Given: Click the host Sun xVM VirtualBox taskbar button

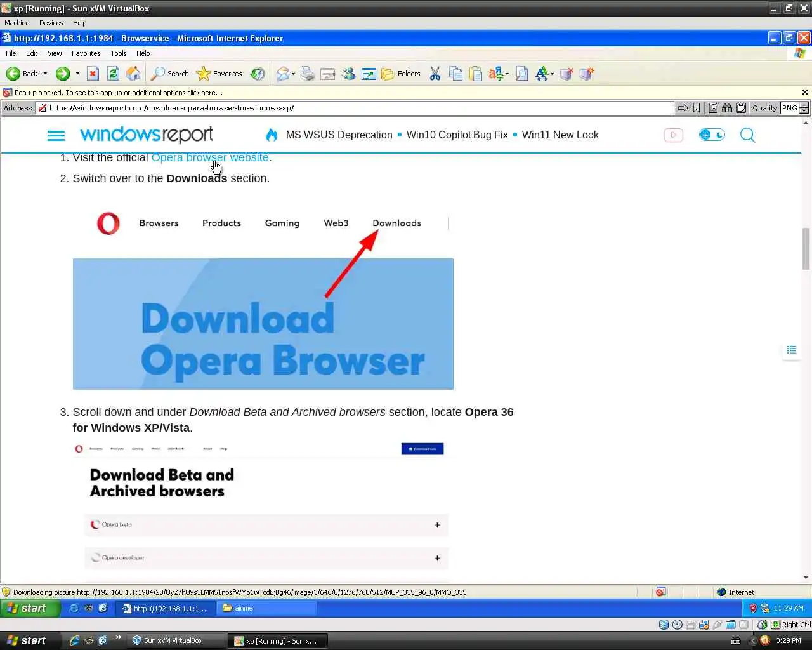Looking at the screenshot, I should 176,640.
